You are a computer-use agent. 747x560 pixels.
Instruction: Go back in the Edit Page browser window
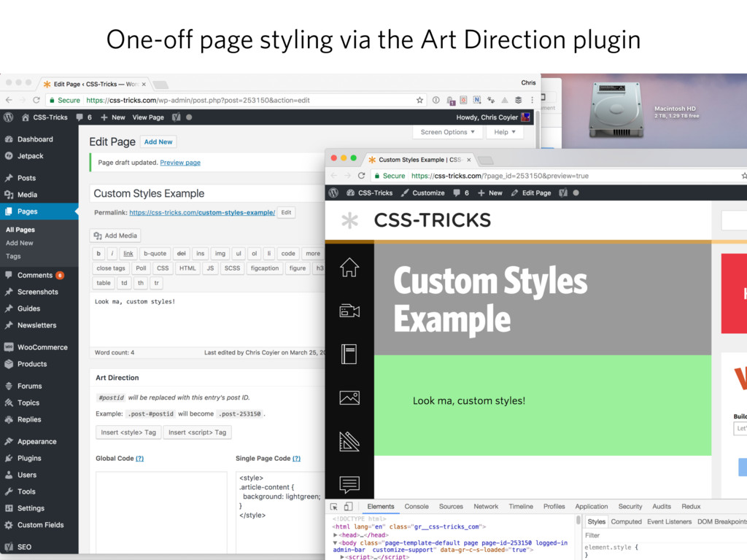coord(9,100)
